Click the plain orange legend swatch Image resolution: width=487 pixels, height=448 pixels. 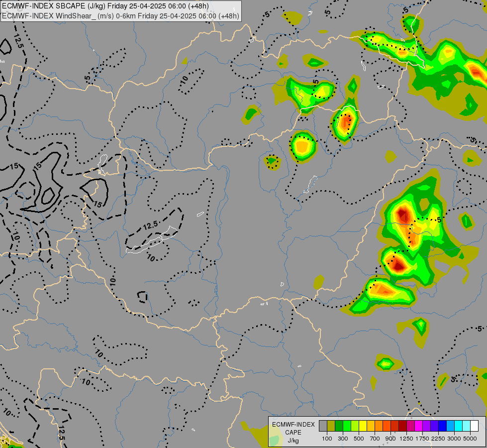pyautogui.click(x=379, y=426)
